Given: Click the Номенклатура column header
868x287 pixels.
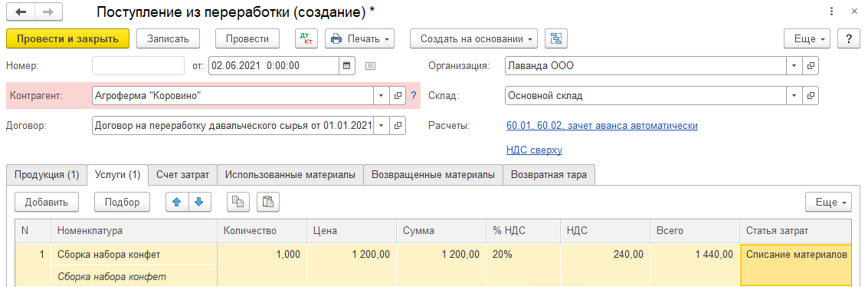Looking at the screenshot, I should tap(133, 230).
